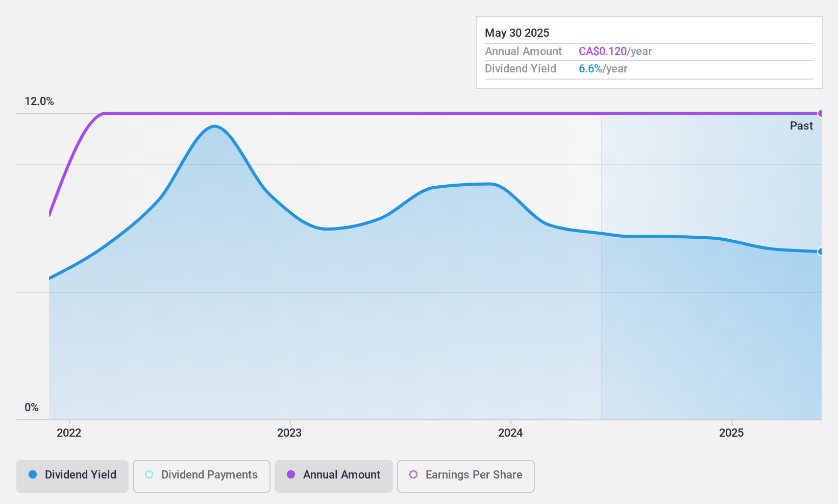Click the 'Dividend Yield' label in the tooltip
838x504 pixels.
point(521,69)
